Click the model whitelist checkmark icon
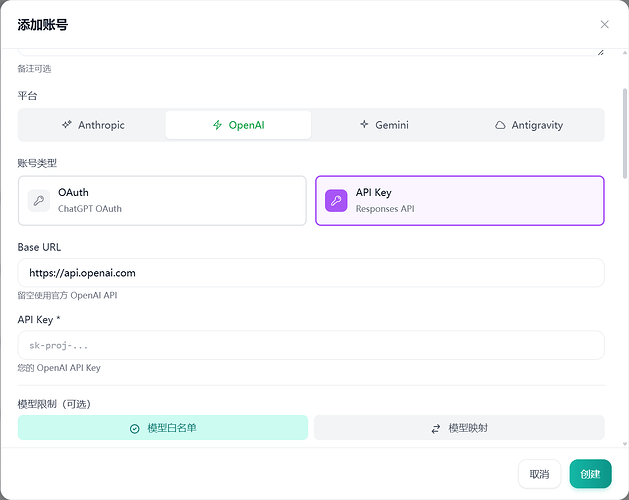Viewport: 629px width, 500px height. coord(134,429)
